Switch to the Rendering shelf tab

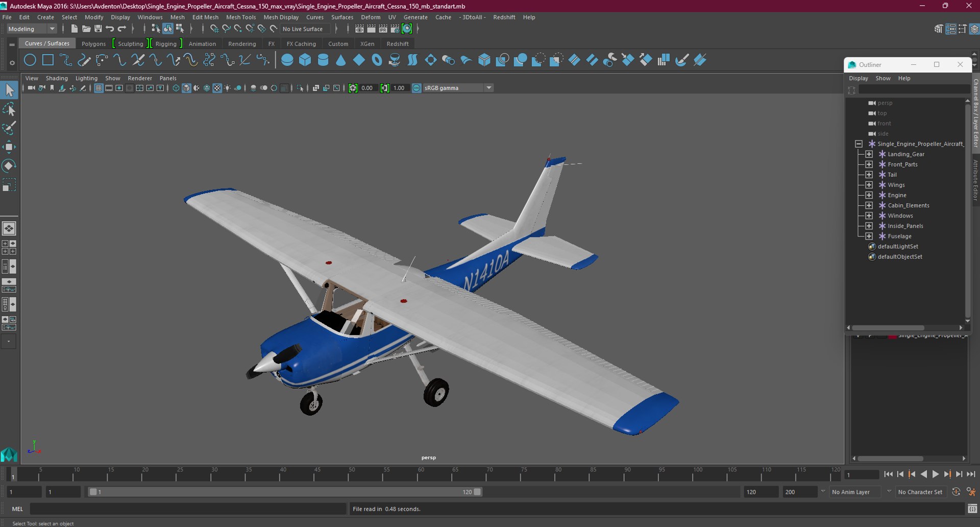242,44
